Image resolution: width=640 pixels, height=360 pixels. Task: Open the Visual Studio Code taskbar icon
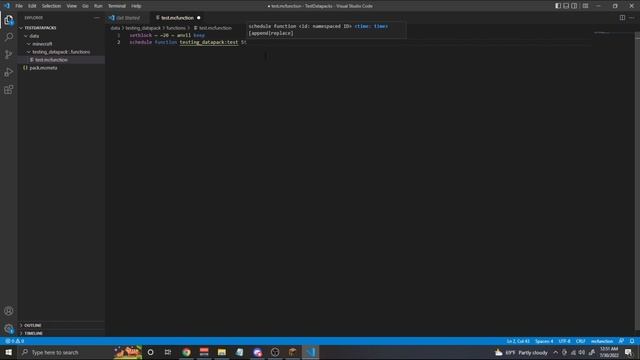tap(310, 352)
